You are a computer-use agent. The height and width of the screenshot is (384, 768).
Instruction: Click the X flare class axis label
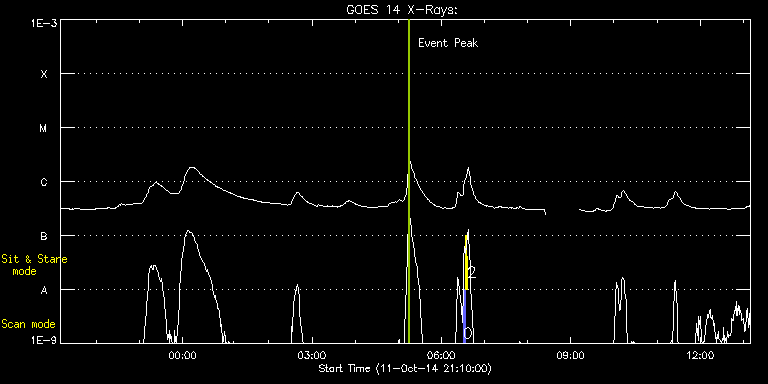[44, 74]
